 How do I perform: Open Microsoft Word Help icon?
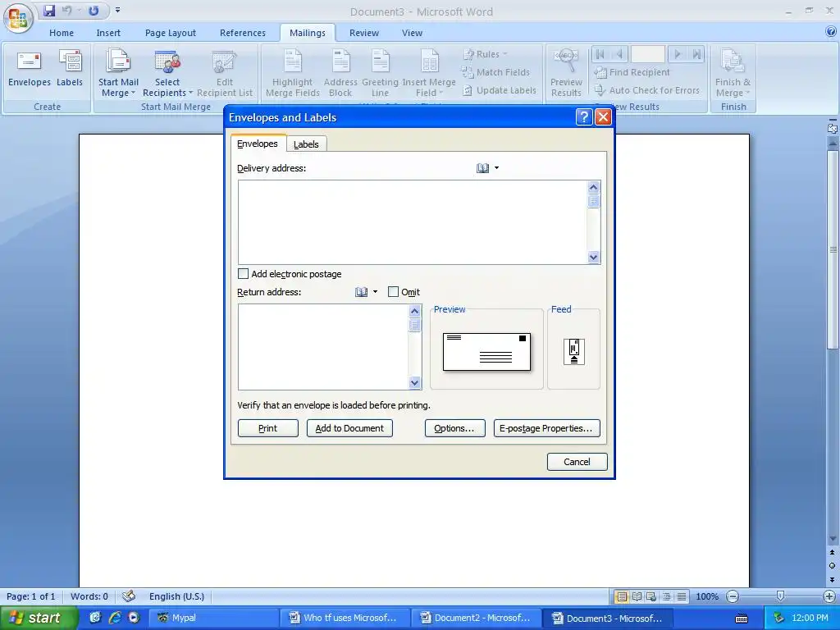click(831, 32)
